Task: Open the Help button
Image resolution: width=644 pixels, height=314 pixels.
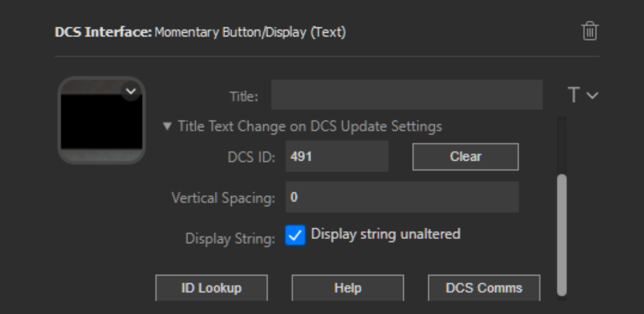Action: pos(348,288)
